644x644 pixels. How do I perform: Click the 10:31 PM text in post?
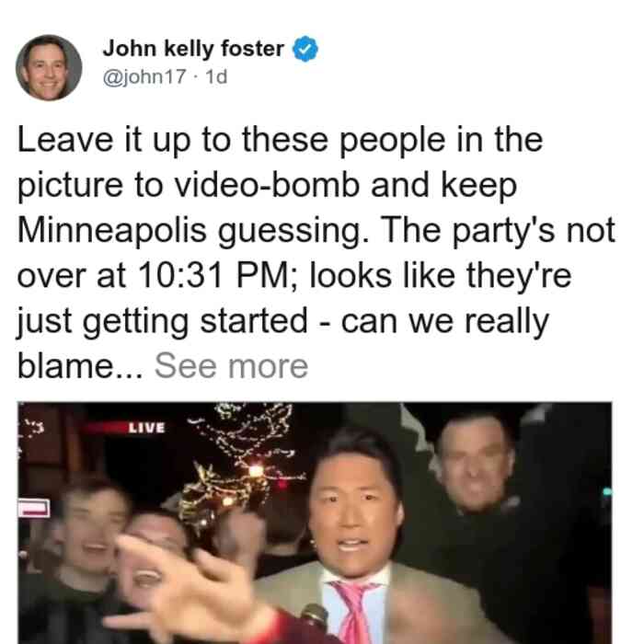(x=213, y=275)
